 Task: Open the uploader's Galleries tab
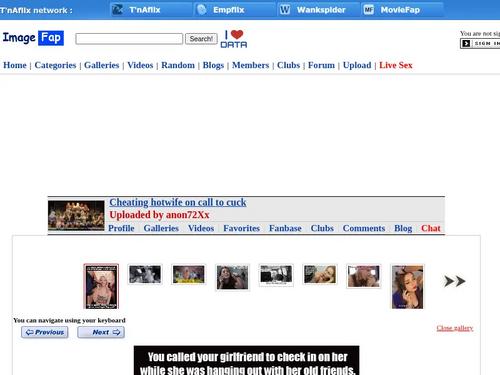coord(161,228)
